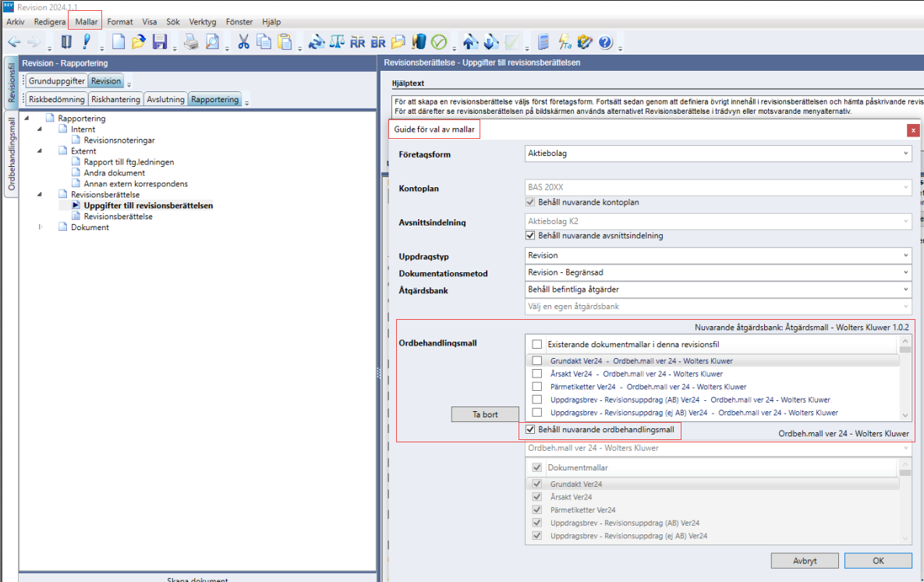Create a new file with the blank page icon
This screenshot has height=582, width=924.
[x=119, y=42]
